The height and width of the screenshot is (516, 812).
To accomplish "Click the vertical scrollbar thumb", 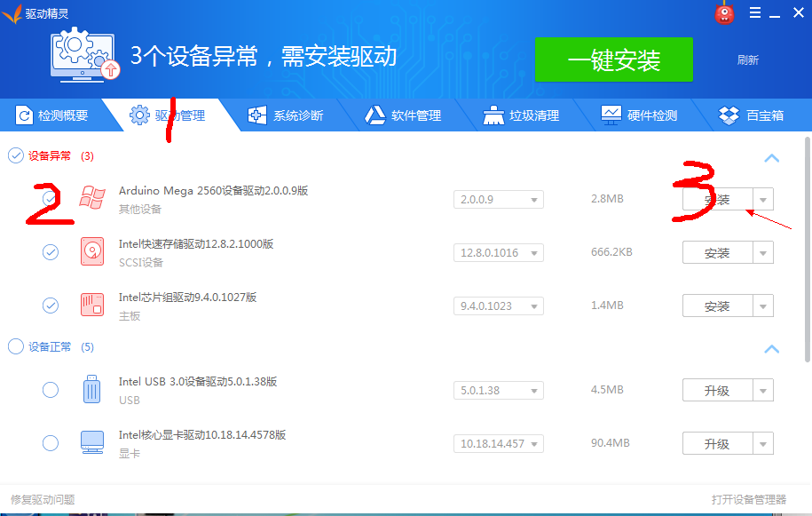I will pos(807,250).
